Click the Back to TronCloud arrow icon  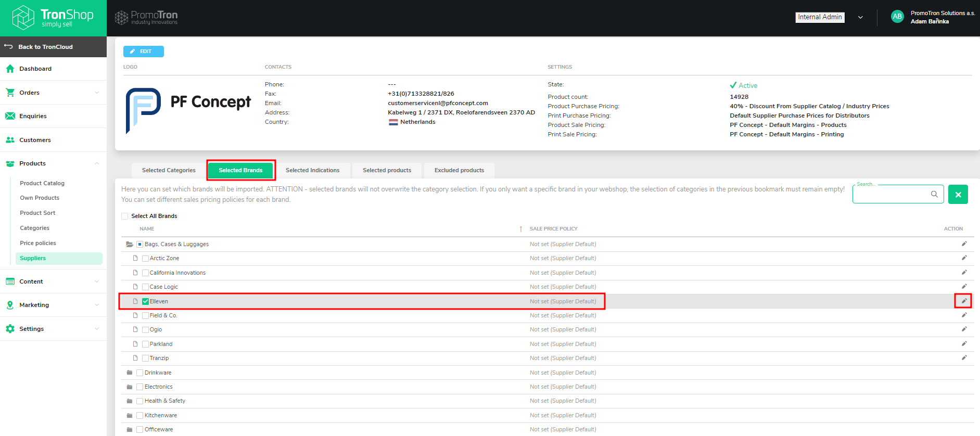pyautogui.click(x=8, y=47)
